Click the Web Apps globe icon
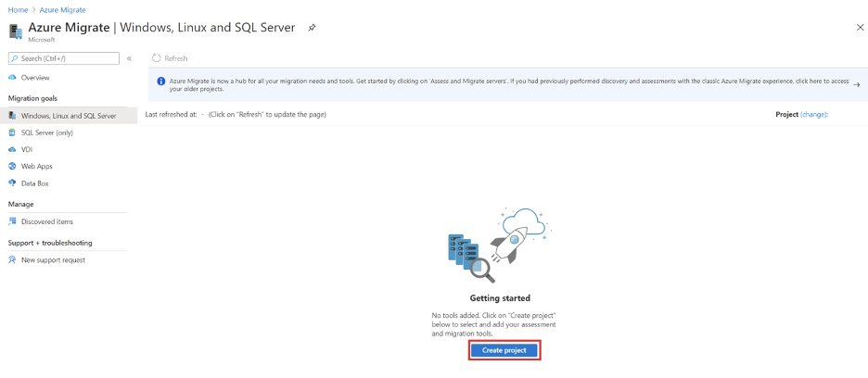The image size is (868, 378). 12,166
